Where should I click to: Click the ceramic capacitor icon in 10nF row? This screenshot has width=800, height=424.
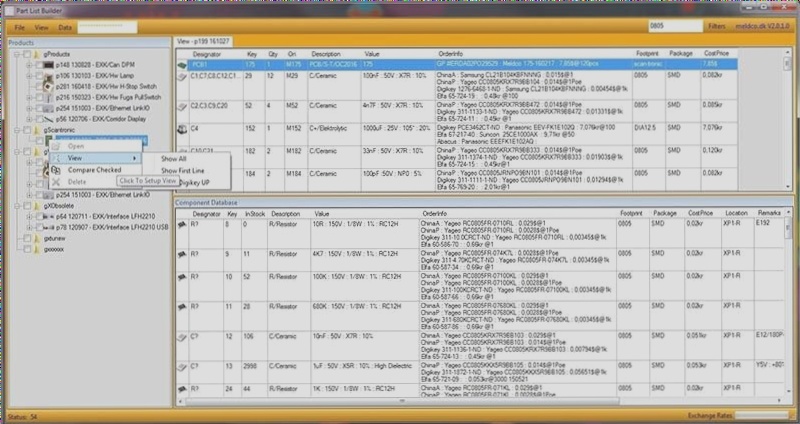182,339
